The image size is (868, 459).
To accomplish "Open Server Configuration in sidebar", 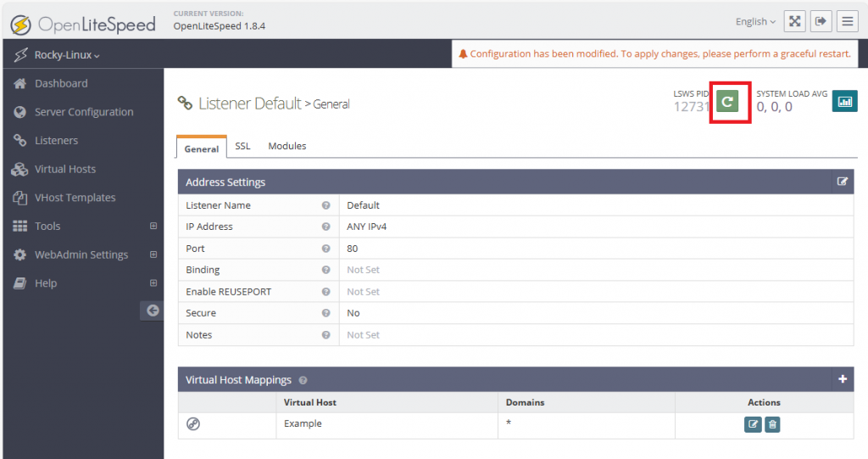I will [x=84, y=112].
